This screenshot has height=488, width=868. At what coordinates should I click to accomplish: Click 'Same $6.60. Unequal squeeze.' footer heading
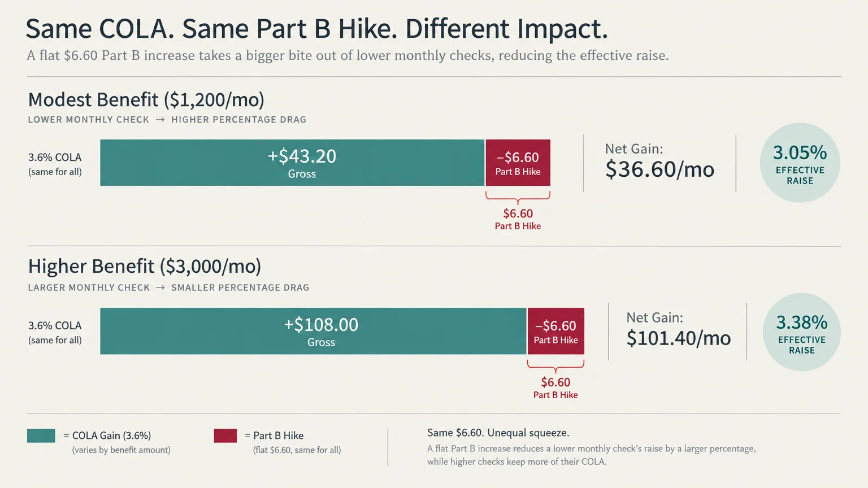498,433
